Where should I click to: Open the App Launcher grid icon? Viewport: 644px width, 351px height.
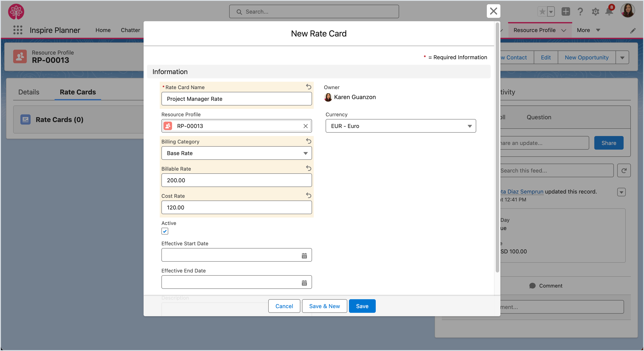(18, 30)
